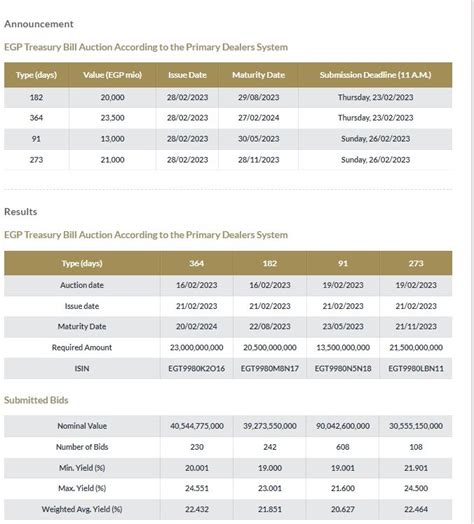Click the Value (EGP mio) column header
The height and width of the screenshot is (524, 474).
coord(112,75)
